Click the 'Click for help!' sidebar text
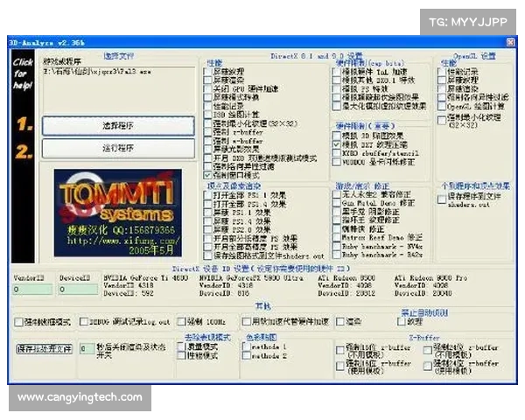This screenshot has width=525, height=420. pyautogui.click(x=23, y=73)
